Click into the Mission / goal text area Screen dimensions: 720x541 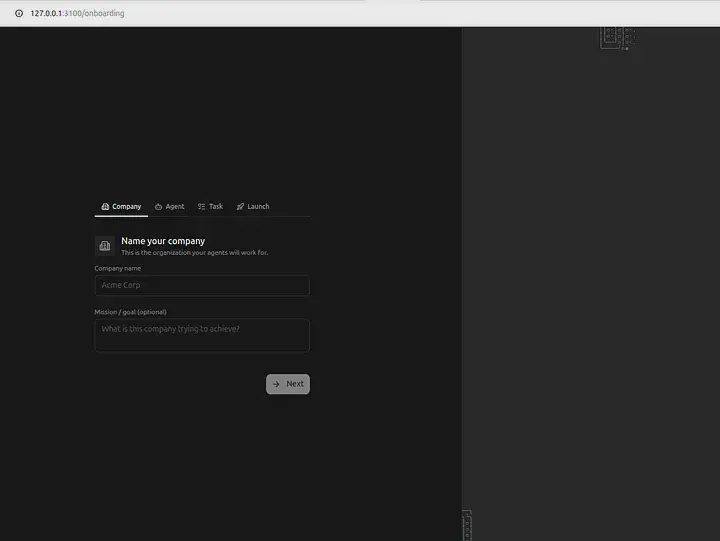201,335
